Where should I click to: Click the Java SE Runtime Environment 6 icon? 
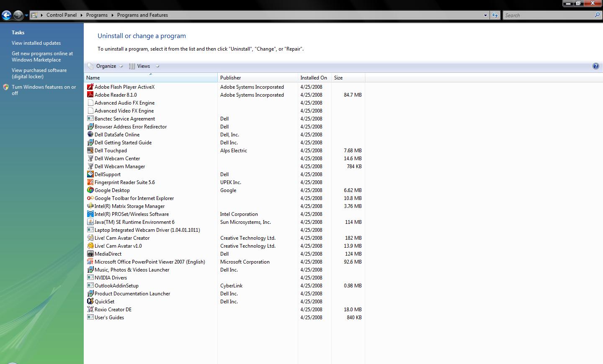pyautogui.click(x=90, y=222)
